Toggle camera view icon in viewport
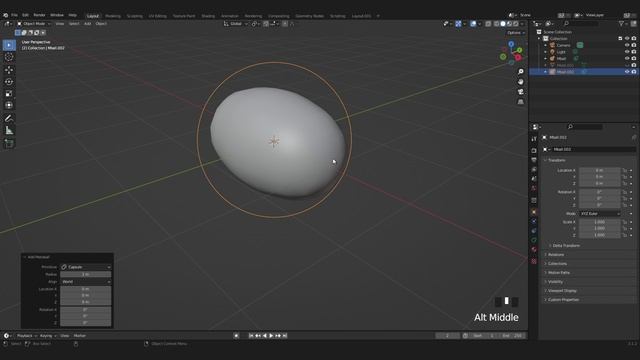Viewport: 640px width, 360px height. point(520,92)
